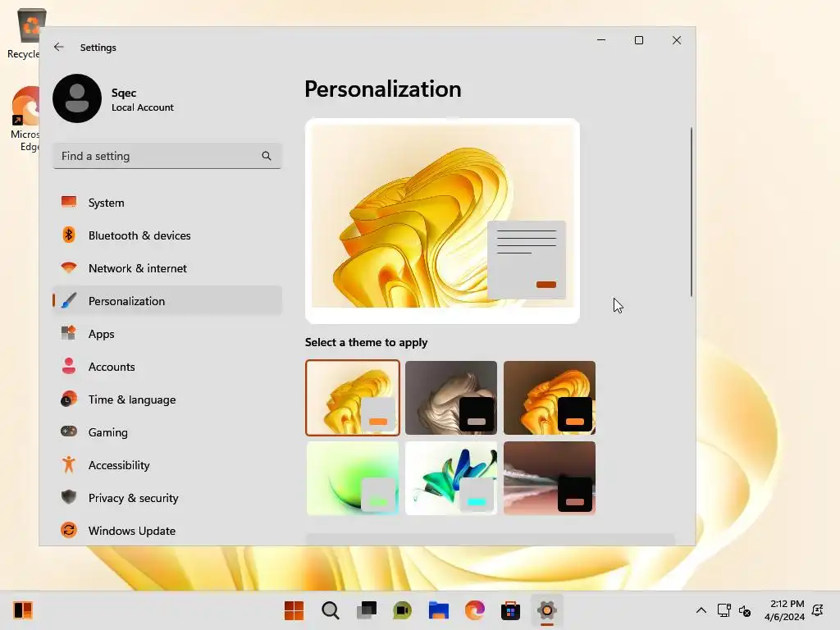Viewport: 840px width, 630px height.
Task: Click the Windows Update refresh icon
Action: click(69, 530)
